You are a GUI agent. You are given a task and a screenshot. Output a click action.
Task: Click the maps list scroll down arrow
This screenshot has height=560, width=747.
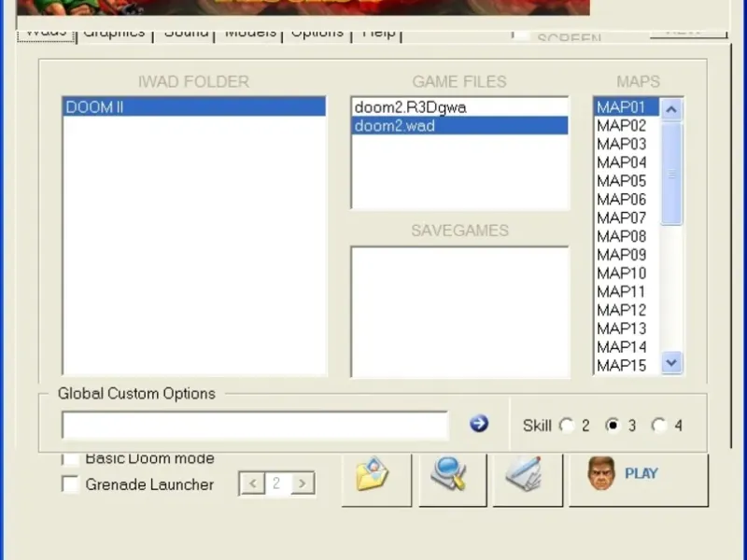tap(671, 363)
